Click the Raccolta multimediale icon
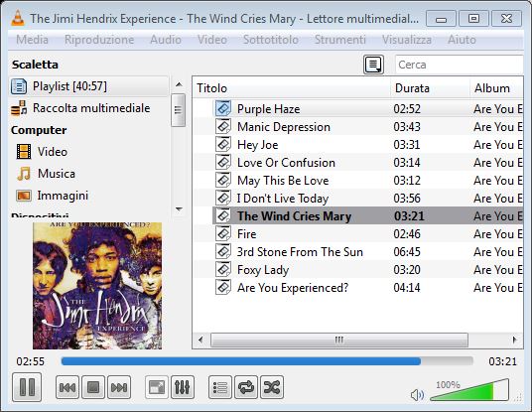 19,108
